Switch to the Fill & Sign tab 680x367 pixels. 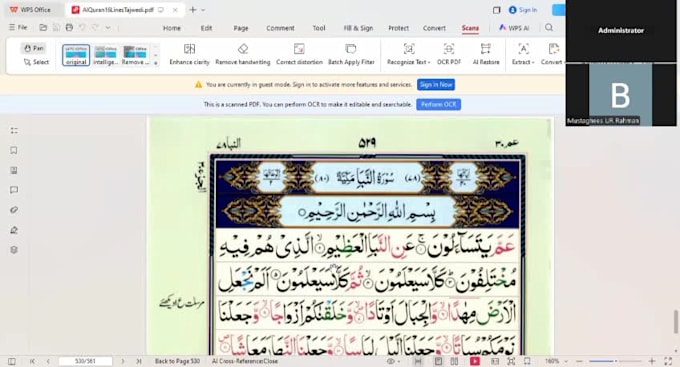[x=358, y=28]
